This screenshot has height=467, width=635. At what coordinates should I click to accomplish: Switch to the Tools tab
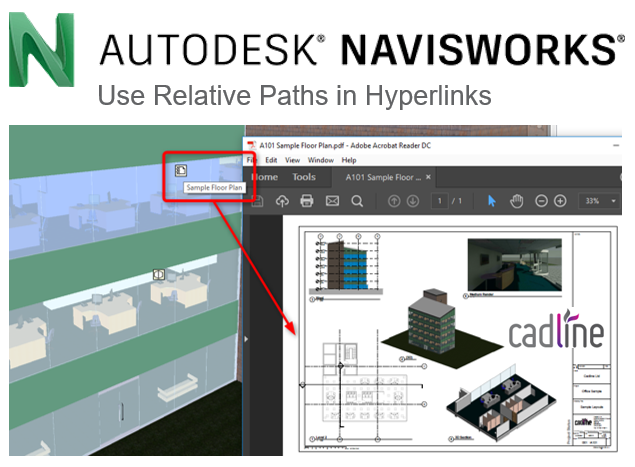[304, 177]
